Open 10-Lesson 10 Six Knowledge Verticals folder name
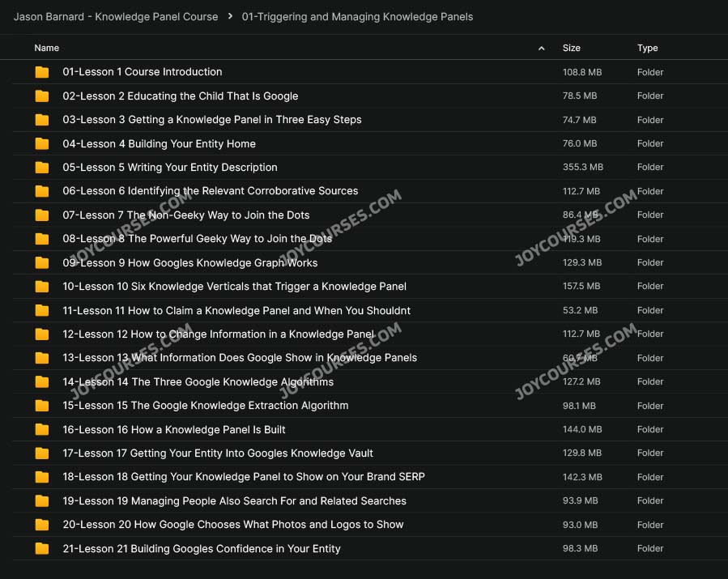728x579 pixels. coord(235,287)
